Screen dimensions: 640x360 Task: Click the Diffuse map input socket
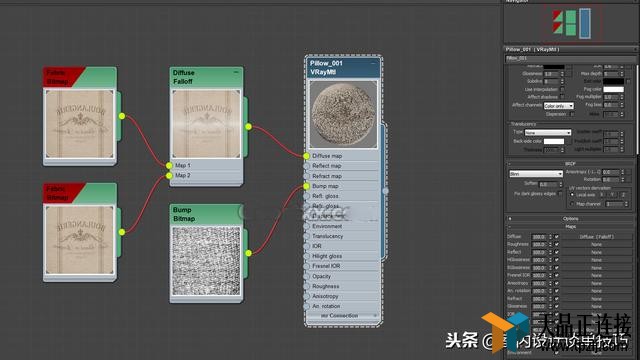point(307,156)
